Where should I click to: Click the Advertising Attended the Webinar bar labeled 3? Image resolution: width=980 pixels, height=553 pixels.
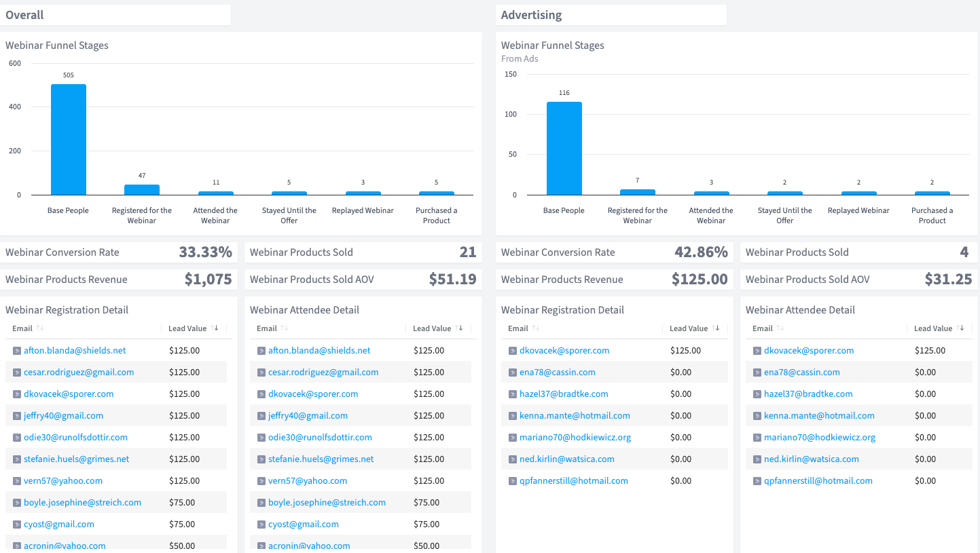click(x=711, y=193)
